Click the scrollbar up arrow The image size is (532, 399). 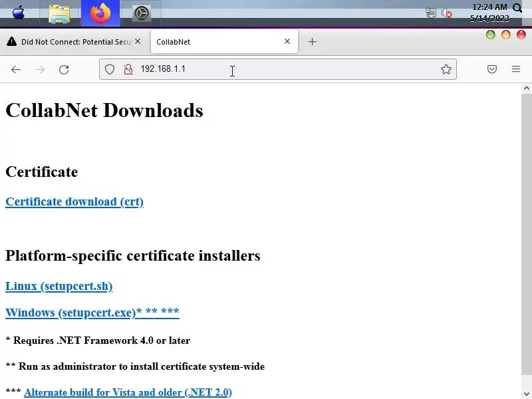coord(527,88)
